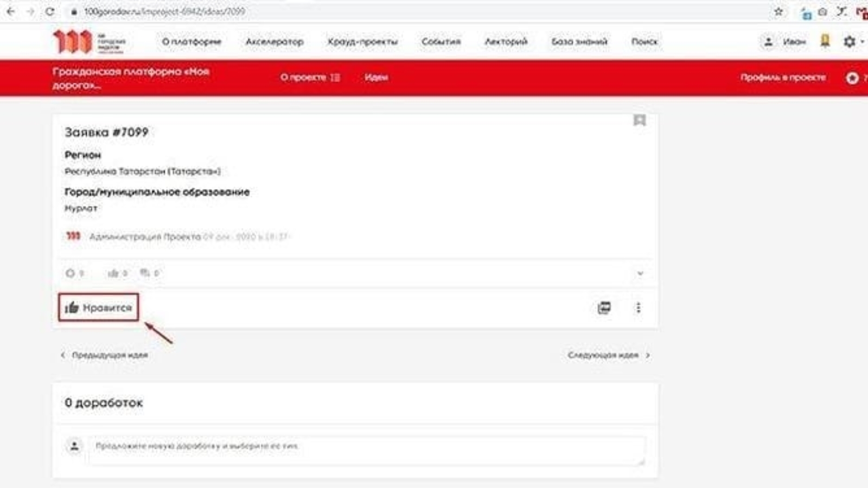The width and height of the screenshot is (868, 488).
Task: Click the three-dot more options icon
Action: pos(638,308)
